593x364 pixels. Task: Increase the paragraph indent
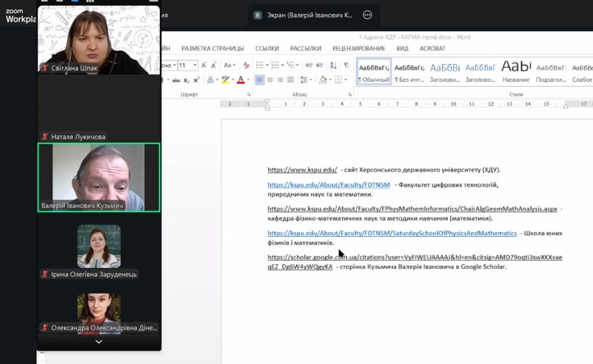tap(320, 65)
